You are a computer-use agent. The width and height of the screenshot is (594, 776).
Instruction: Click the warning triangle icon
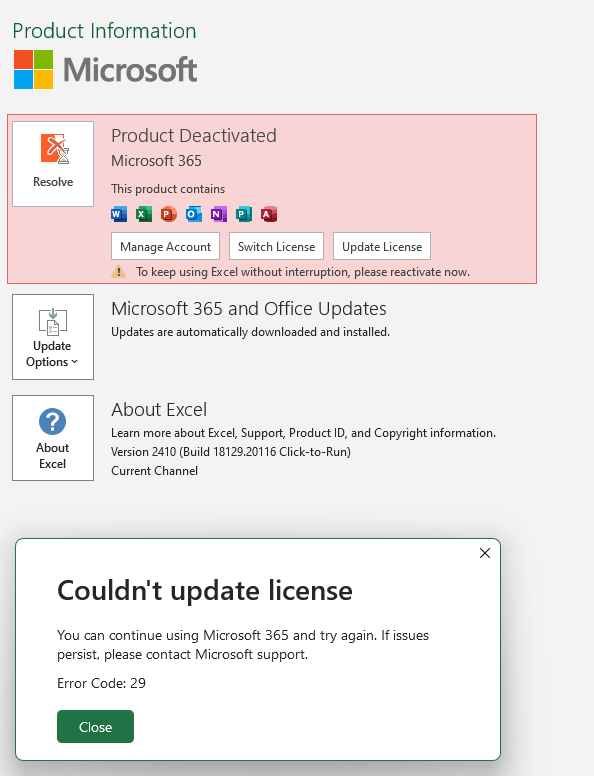point(118,272)
